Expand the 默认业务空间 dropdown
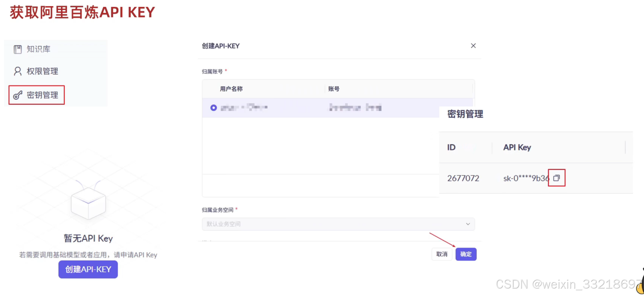Viewport: 644px width, 295px height. pyautogui.click(x=338, y=224)
